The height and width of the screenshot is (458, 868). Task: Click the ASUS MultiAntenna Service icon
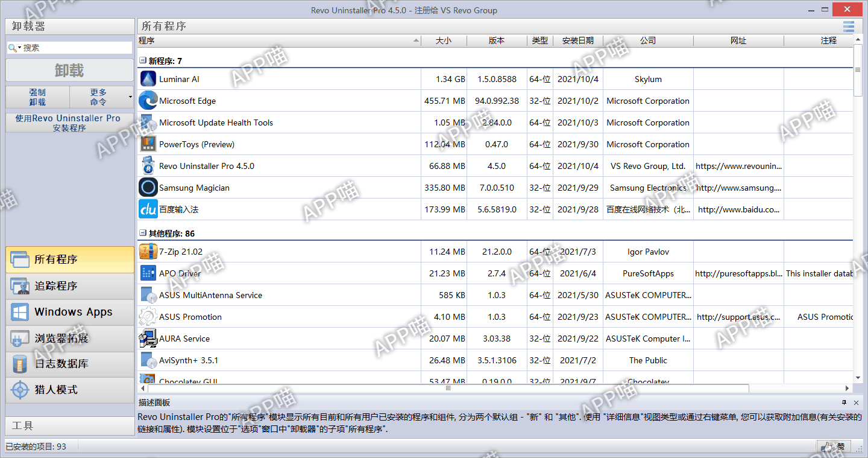148,295
